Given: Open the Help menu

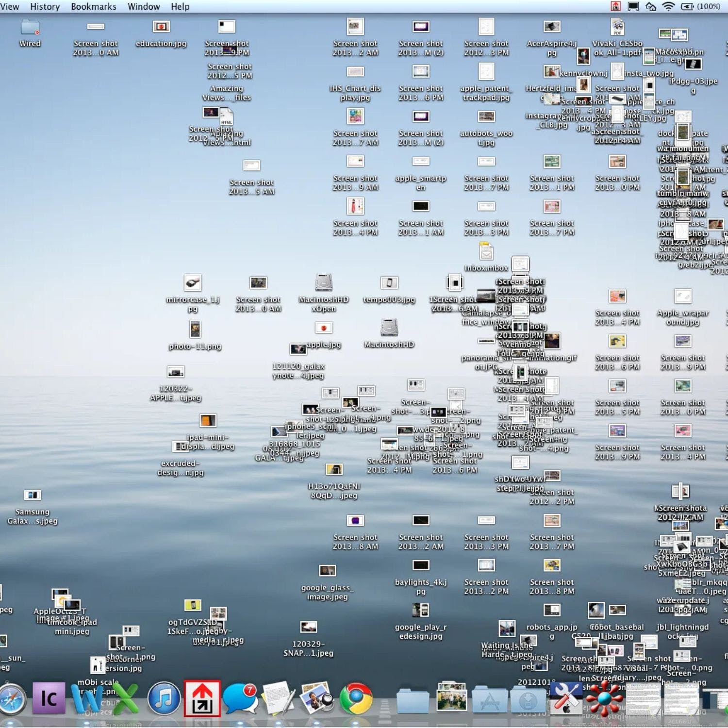Looking at the screenshot, I should click(x=180, y=6).
